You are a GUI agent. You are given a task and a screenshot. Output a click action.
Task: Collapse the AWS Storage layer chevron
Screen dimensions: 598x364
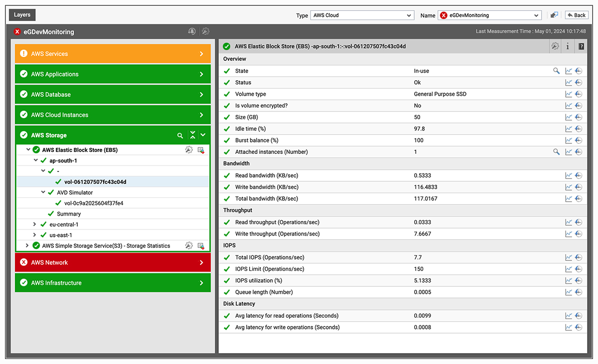[x=203, y=135]
